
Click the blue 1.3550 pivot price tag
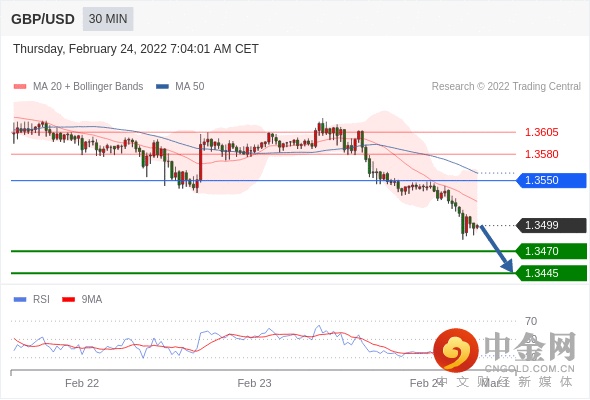coord(551,180)
